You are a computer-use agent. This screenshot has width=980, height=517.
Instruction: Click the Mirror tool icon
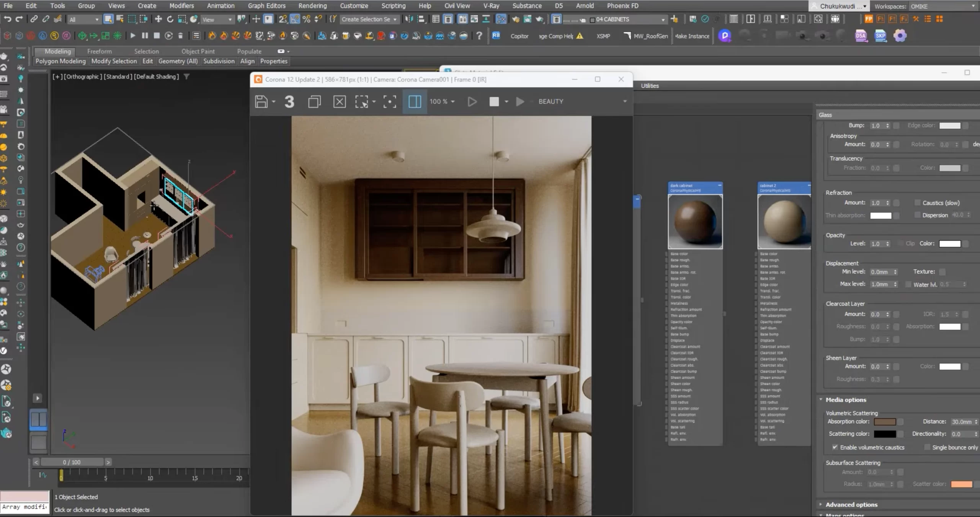coord(409,19)
